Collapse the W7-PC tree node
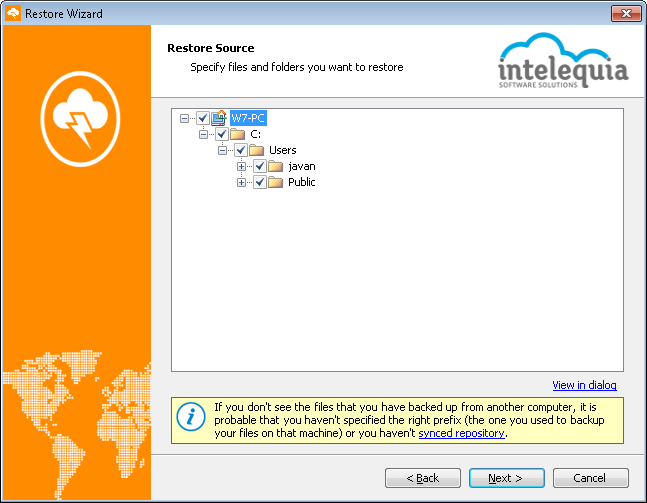Image resolution: width=647 pixels, height=503 pixels. pos(184,118)
